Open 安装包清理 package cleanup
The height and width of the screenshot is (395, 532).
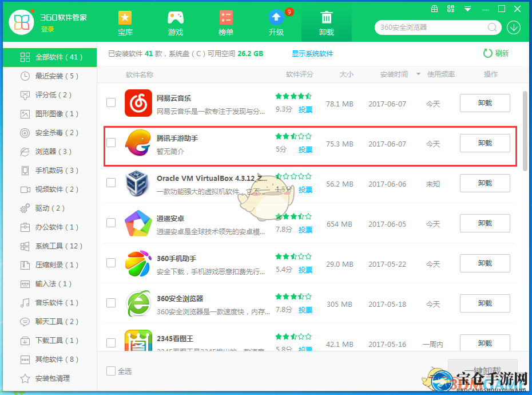(x=50, y=378)
